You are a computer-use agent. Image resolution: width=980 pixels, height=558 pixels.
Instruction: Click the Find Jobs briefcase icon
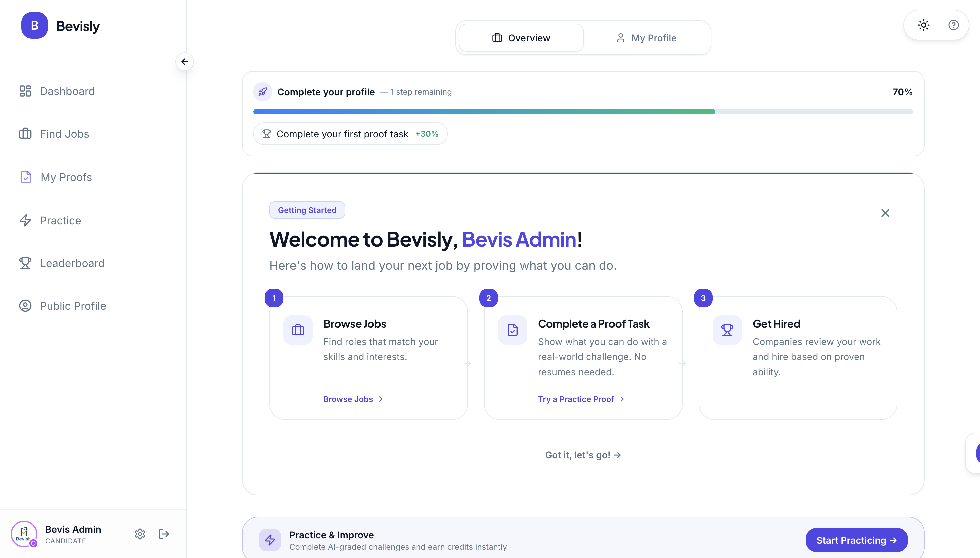pyautogui.click(x=25, y=134)
